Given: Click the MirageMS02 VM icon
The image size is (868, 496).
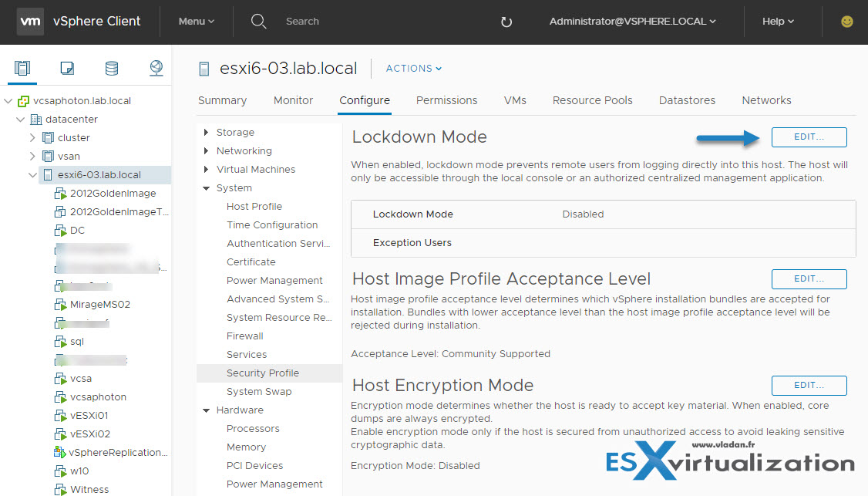Looking at the screenshot, I should point(60,304).
